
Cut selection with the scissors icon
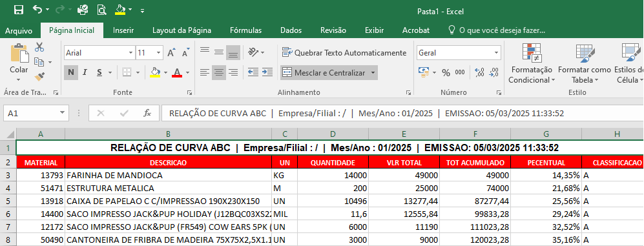(x=39, y=47)
